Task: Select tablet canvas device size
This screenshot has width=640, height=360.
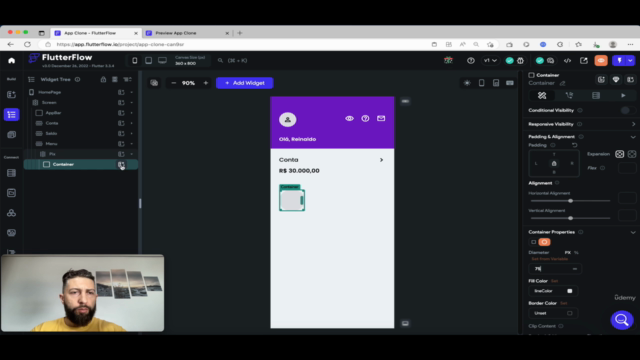Action: point(149,60)
